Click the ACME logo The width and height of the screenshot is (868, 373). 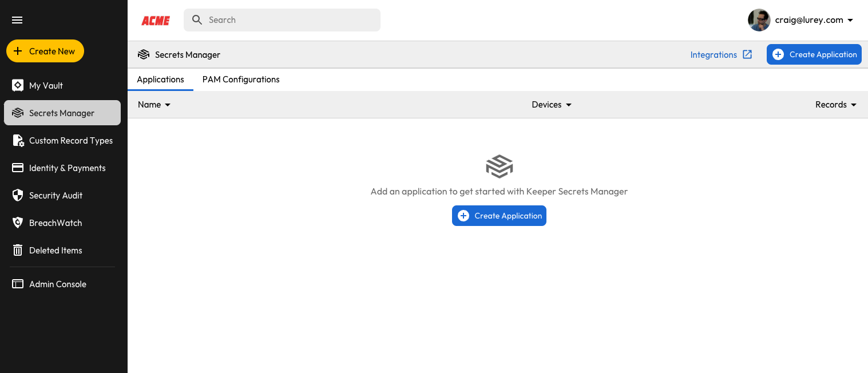156,21
